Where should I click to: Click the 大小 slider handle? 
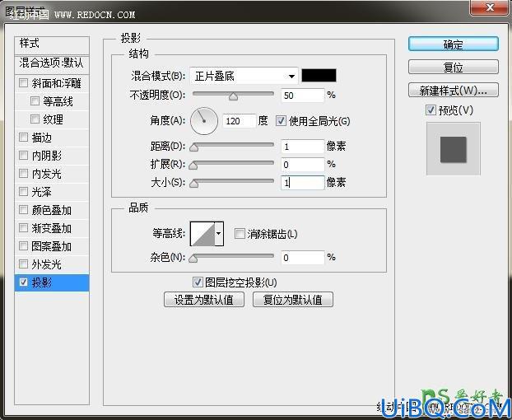pyautogui.click(x=194, y=184)
